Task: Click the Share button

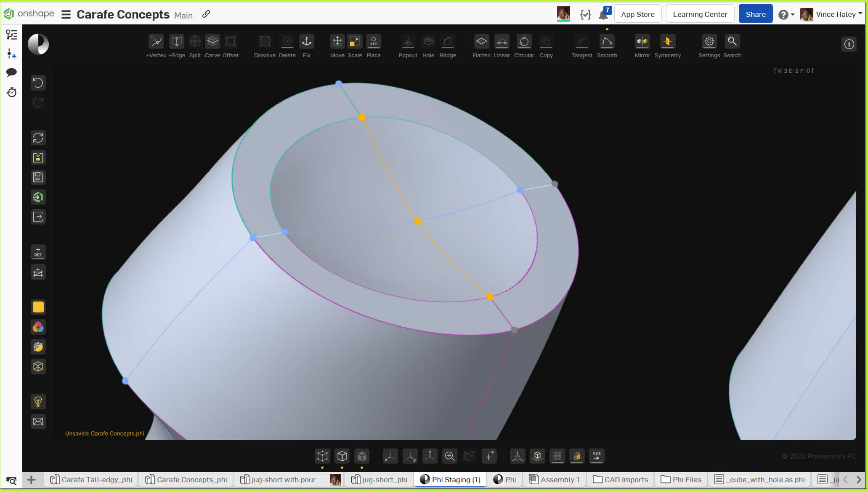Action: [755, 14]
